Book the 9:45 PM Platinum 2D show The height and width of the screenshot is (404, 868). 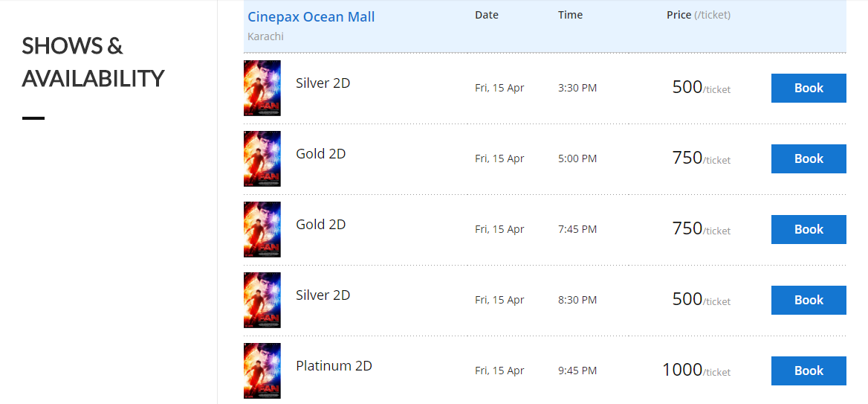click(809, 371)
